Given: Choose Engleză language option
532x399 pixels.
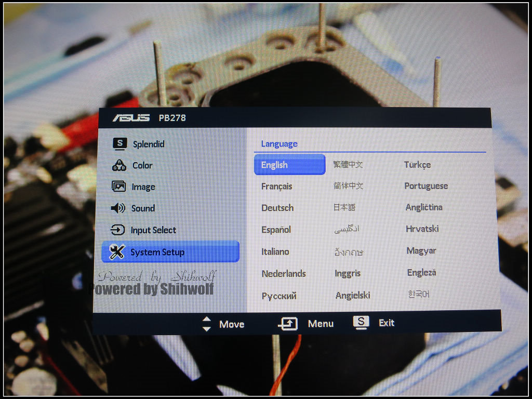Looking at the screenshot, I should click(x=422, y=272).
